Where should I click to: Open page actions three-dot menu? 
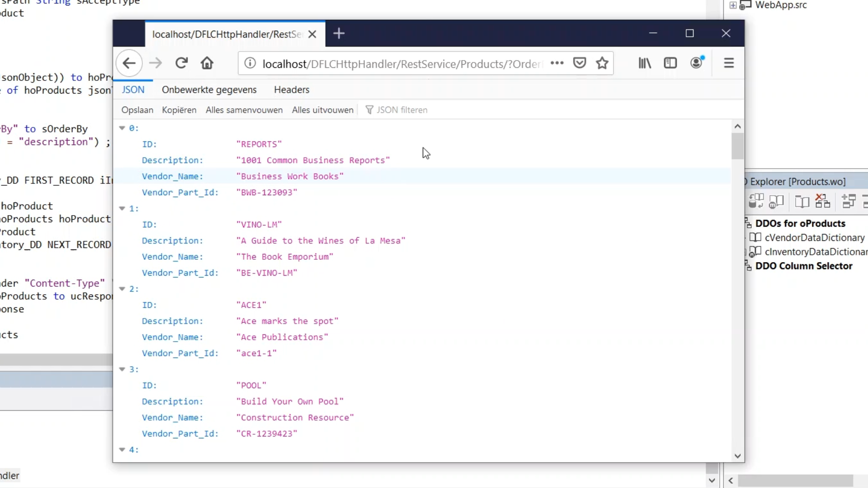(x=557, y=63)
